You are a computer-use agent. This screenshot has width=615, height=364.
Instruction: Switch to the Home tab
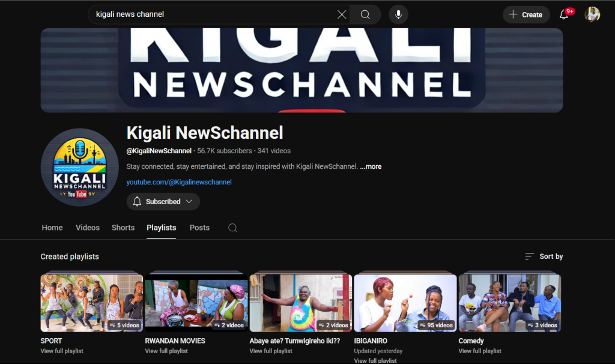[x=52, y=228]
